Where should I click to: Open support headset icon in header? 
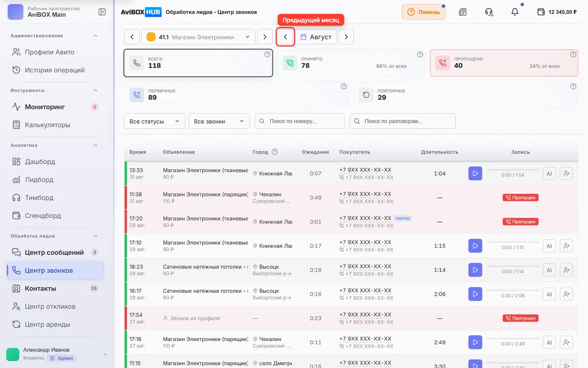(x=489, y=12)
